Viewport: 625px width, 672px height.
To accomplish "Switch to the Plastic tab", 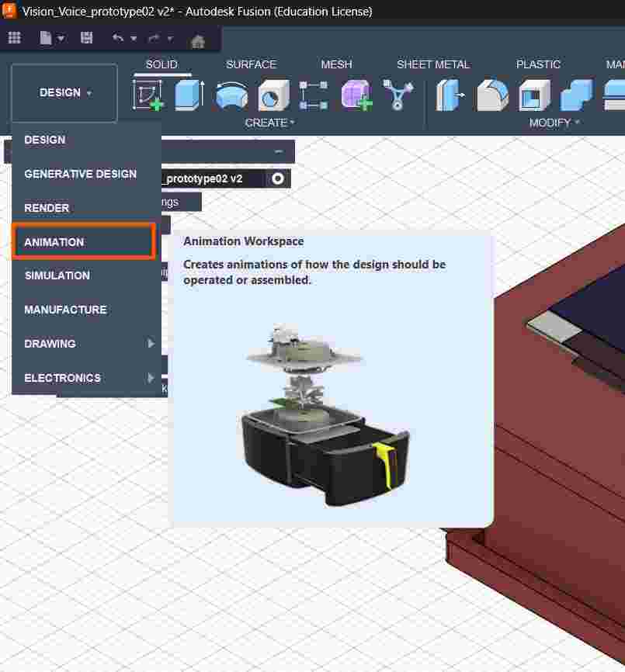I will tap(538, 64).
